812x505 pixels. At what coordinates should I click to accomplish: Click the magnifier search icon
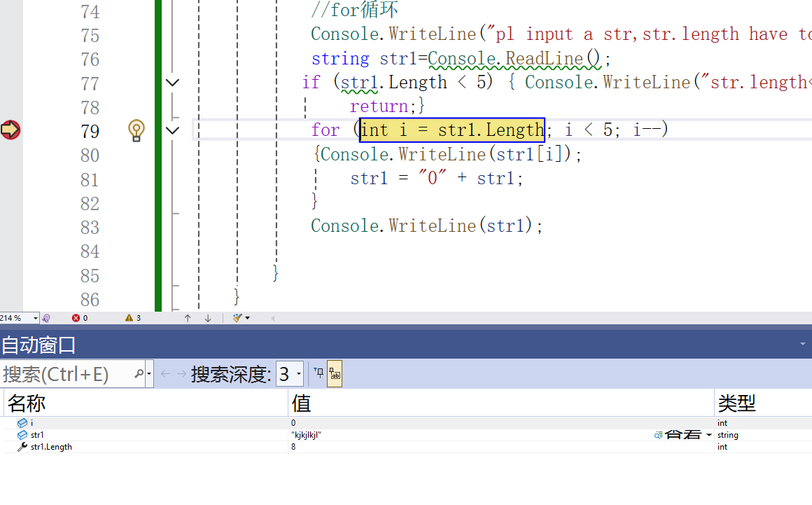click(x=139, y=373)
